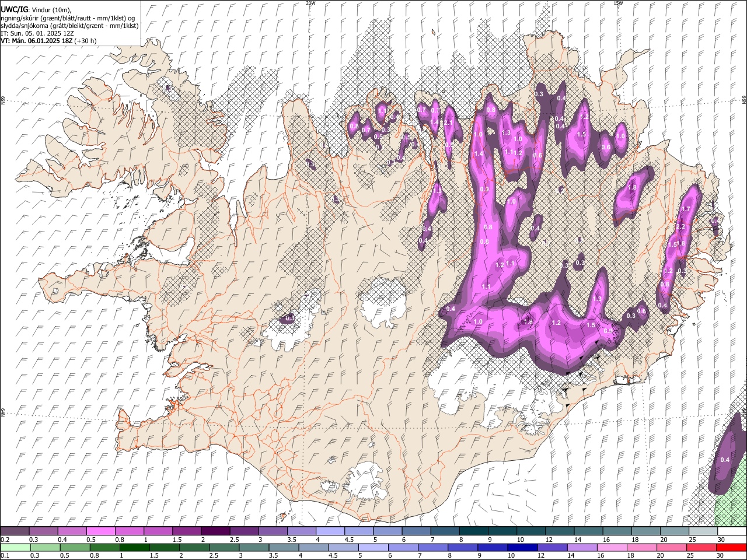Click the 'UWC/IG: Vindur (10m),' title line
This screenshot has width=747, height=560.
pyautogui.click(x=36, y=10)
